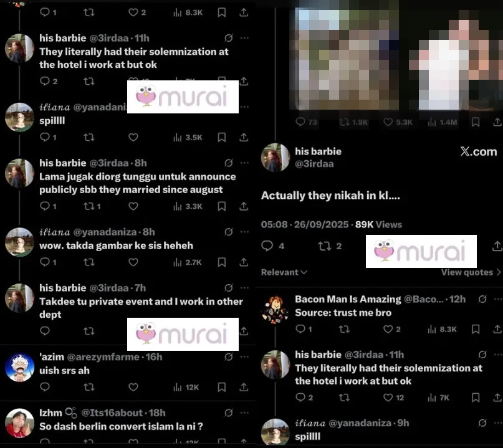Share the 'Lama jugak diorg tunggu' tweet
503x448 pixels.
click(244, 206)
